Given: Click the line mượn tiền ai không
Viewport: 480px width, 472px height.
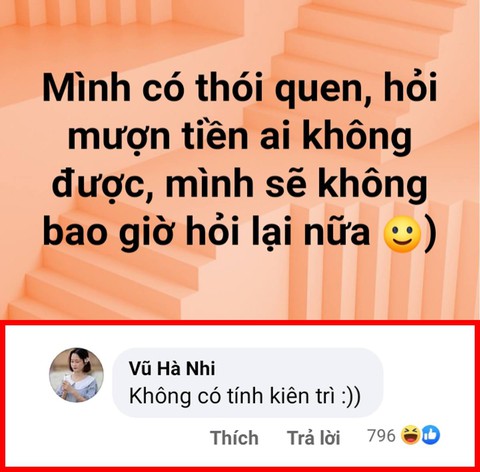Looking at the screenshot, I should 240,137.
